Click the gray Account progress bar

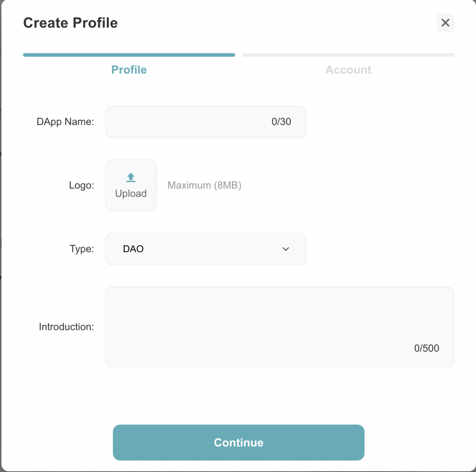[348, 55]
